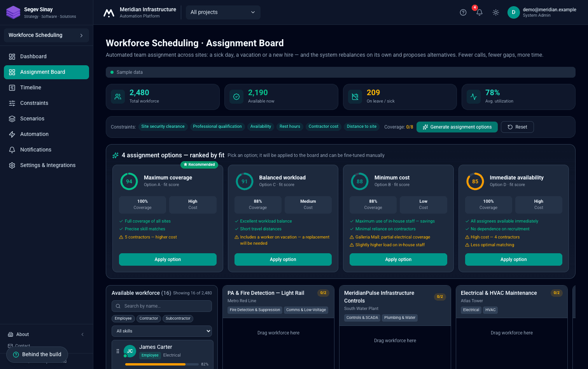Click the user avatar D

[x=514, y=12]
